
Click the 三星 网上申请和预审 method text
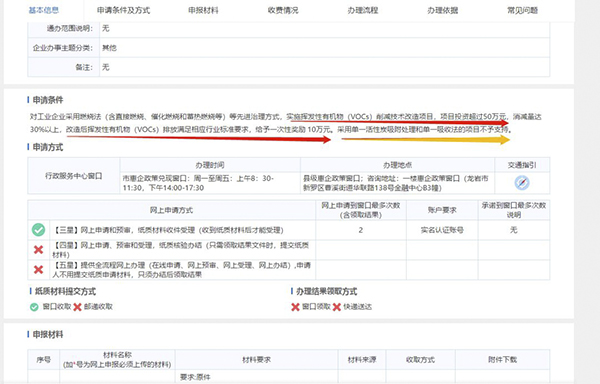[168, 230]
